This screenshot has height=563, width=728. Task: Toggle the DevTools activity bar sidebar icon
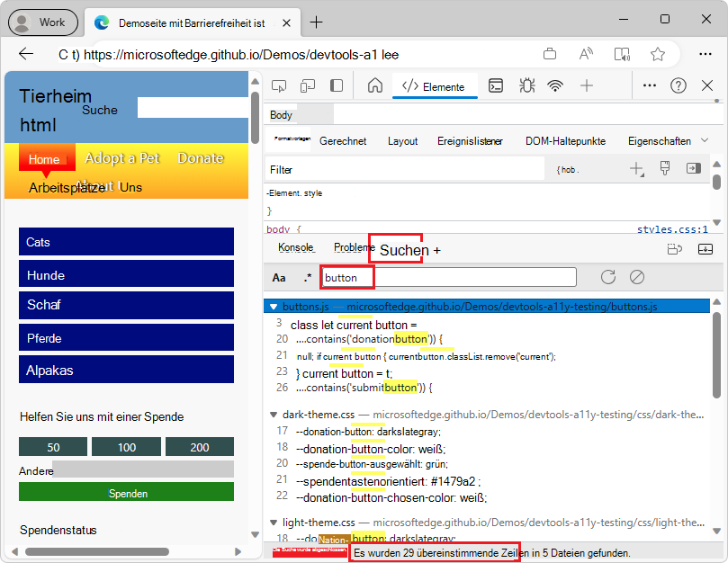(337, 85)
